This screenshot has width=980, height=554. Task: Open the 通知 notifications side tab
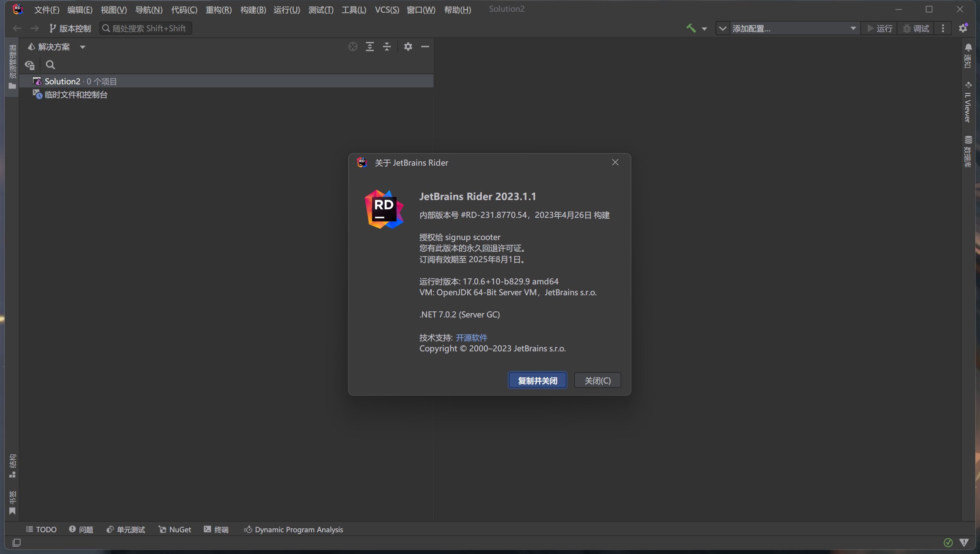point(968,56)
